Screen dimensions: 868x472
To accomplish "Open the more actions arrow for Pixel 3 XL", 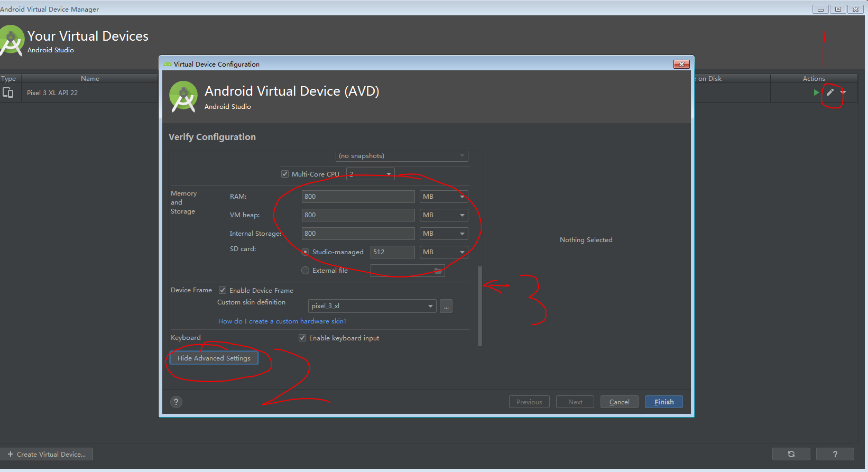I will pyautogui.click(x=843, y=92).
